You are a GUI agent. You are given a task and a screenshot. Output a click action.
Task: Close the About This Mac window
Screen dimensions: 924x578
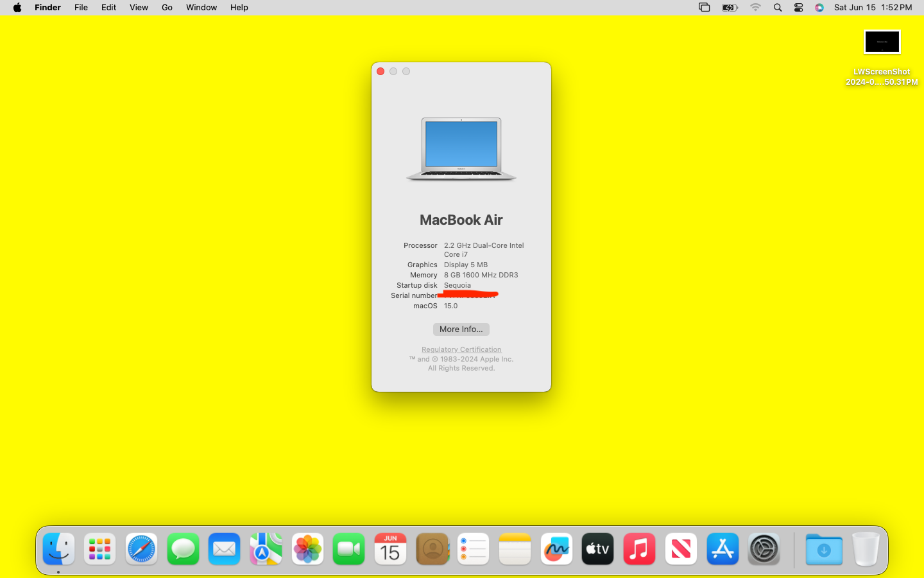[381, 71]
